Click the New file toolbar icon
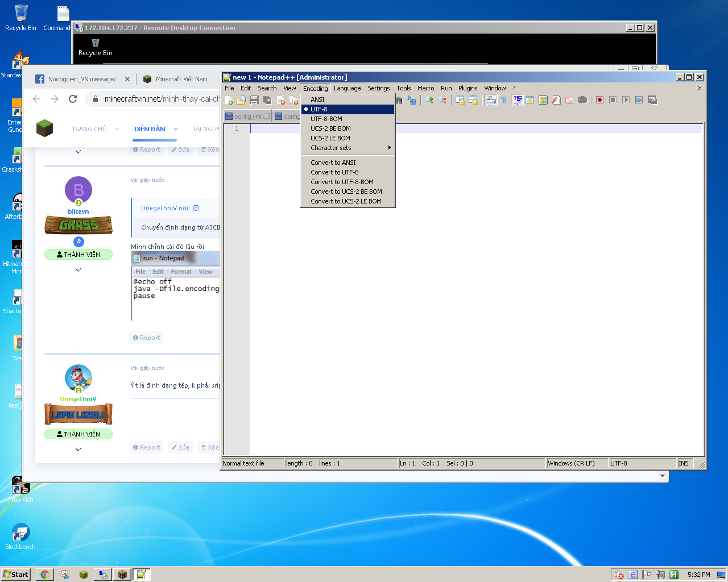The height and width of the screenshot is (582, 728). (229, 100)
